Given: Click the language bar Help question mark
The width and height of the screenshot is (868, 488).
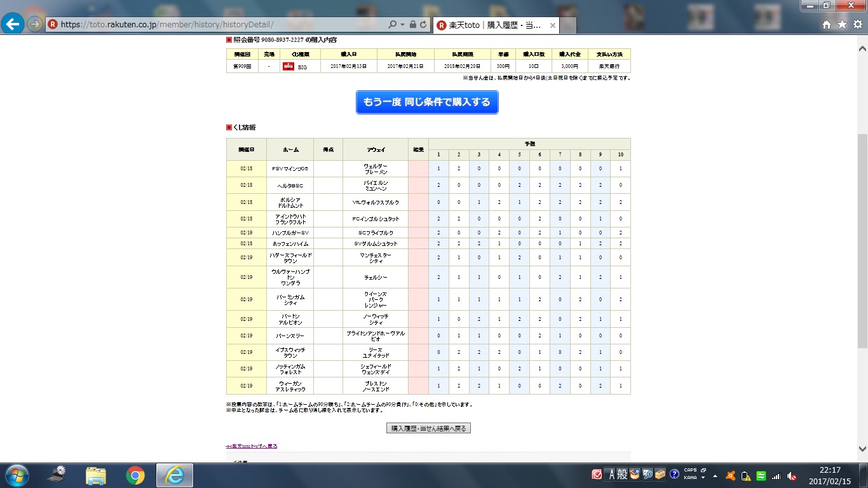Looking at the screenshot, I should (x=674, y=475).
